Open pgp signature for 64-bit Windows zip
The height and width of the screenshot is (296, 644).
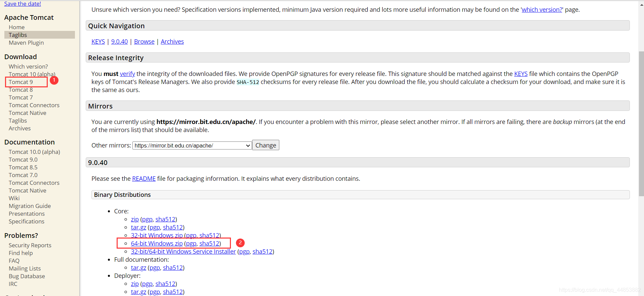191,244
